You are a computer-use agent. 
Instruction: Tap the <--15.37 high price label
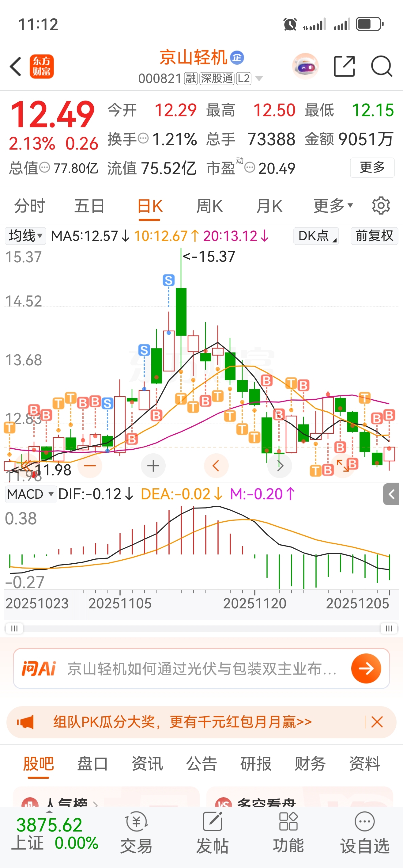pos(209,257)
